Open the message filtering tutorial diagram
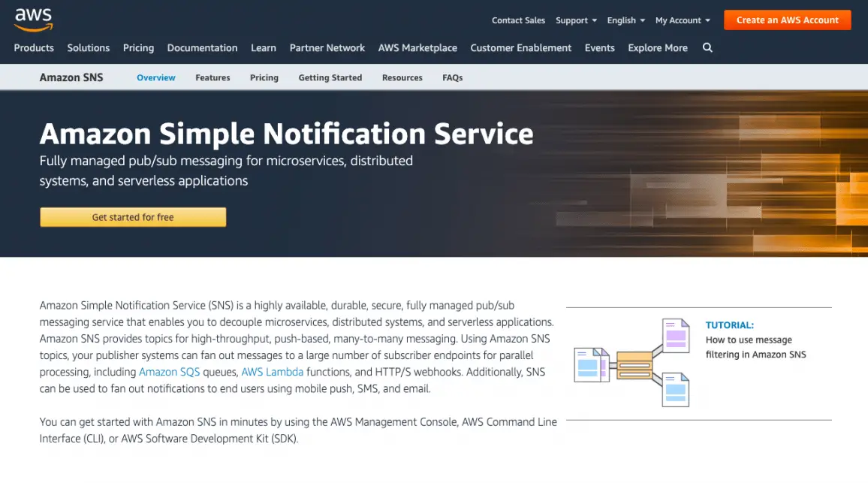The image size is (868, 483). [x=631, y=363]
